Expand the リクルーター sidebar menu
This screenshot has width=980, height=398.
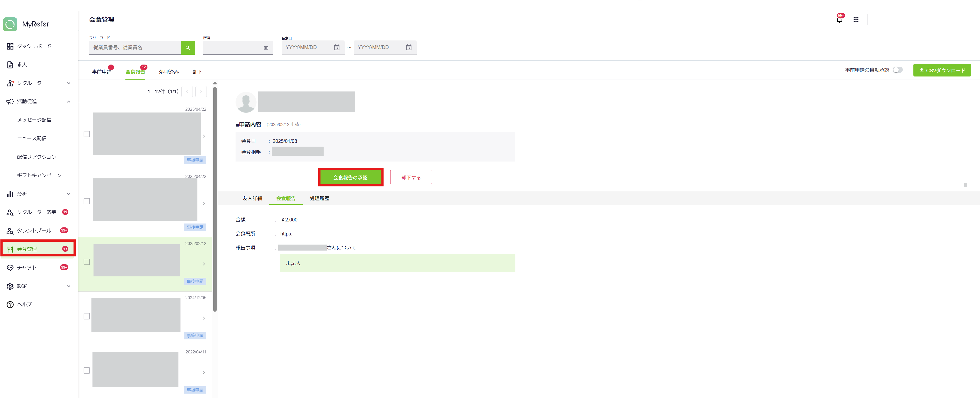pyautogui.click(x=68, y=83)
